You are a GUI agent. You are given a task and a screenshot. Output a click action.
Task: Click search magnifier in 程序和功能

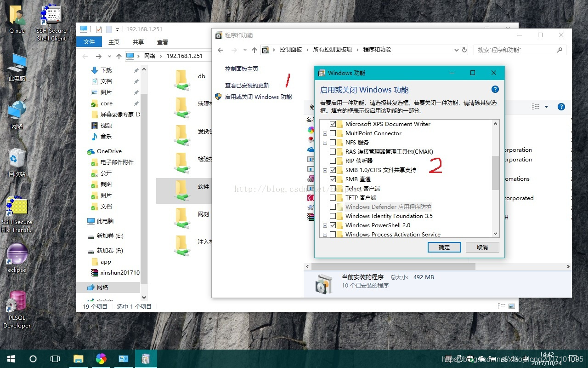[560, 50]
